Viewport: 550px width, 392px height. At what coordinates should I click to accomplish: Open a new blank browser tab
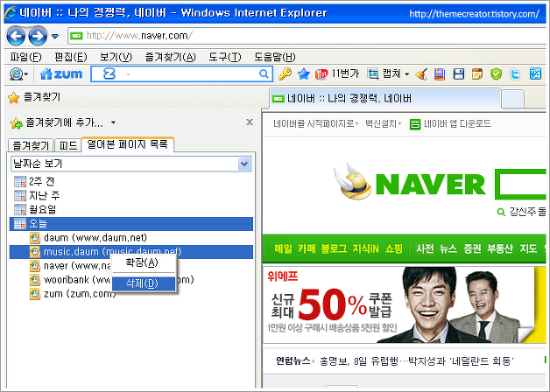pyautogui.click(x=513, y=99)
